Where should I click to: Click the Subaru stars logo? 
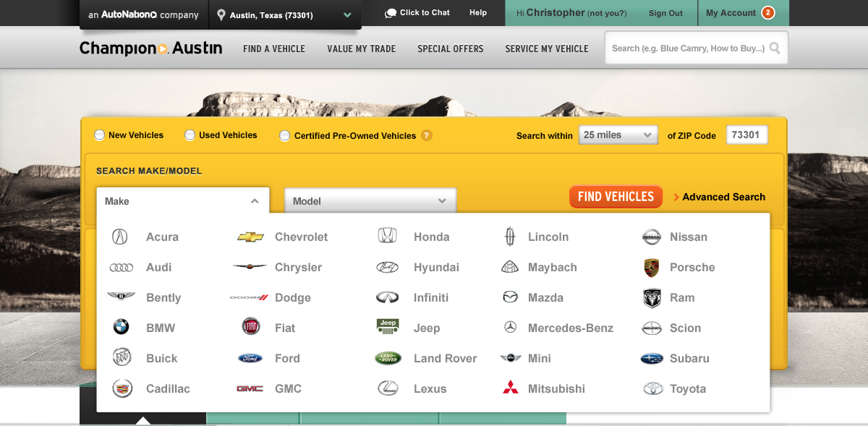652,358
